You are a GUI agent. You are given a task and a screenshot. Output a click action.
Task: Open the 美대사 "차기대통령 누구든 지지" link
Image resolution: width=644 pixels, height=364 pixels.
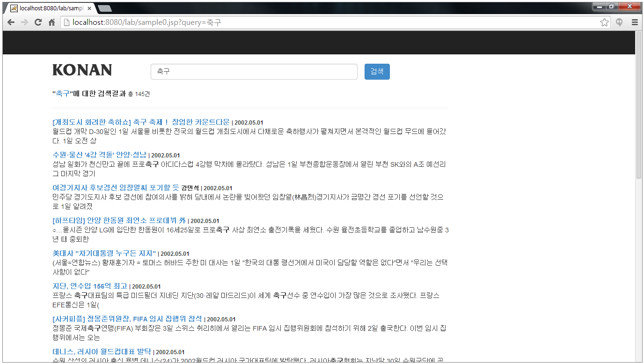pos(104,253)
